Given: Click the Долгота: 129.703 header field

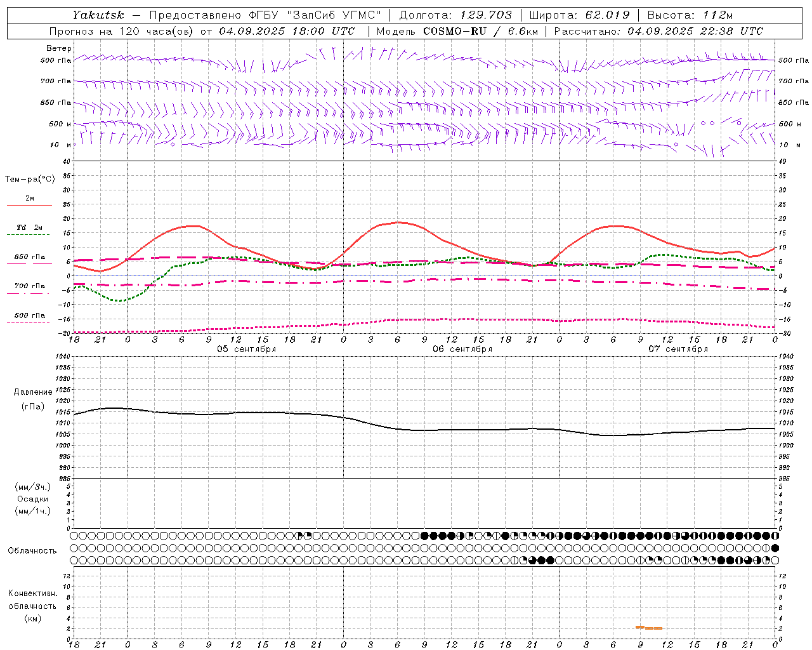Looking at the screenshot, I should click(x=455, y=15).
